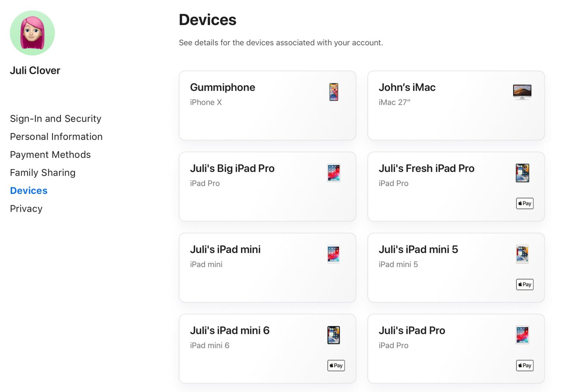Click the Apple Pay badge on Juli's iPad Pro
The image size is (588, 392).
(524, 365)
